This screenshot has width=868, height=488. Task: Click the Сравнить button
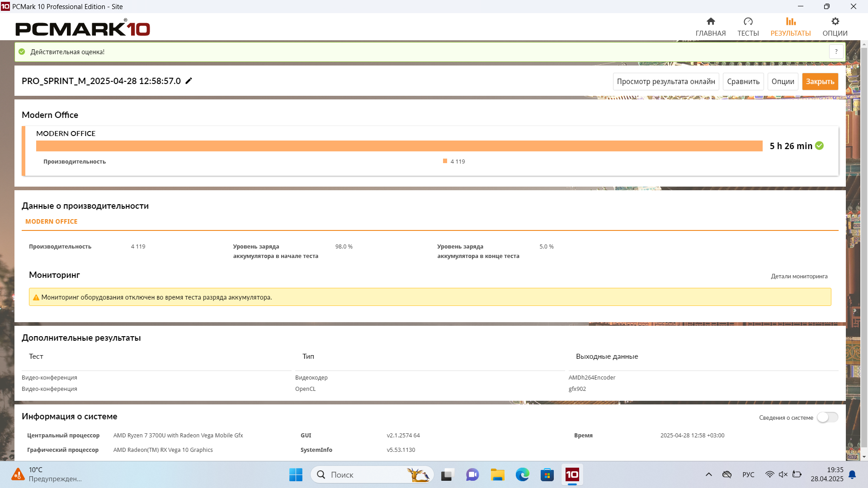coord(743,82)
